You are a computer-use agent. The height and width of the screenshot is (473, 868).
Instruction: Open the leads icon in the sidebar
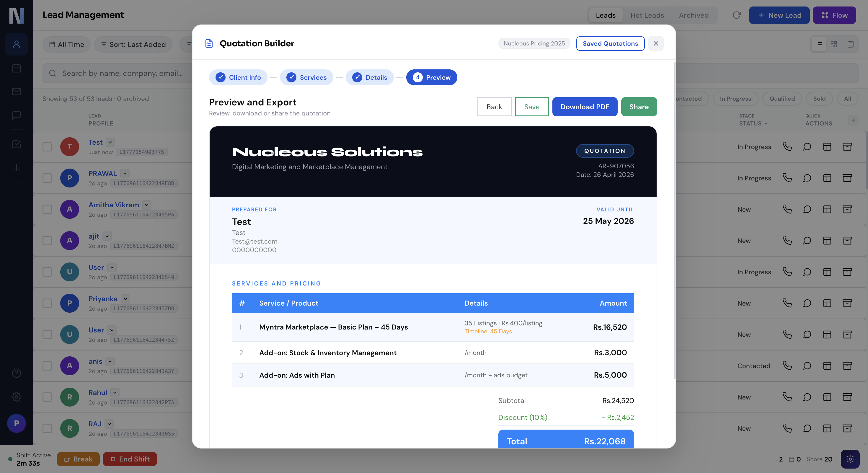pos(16,44)
